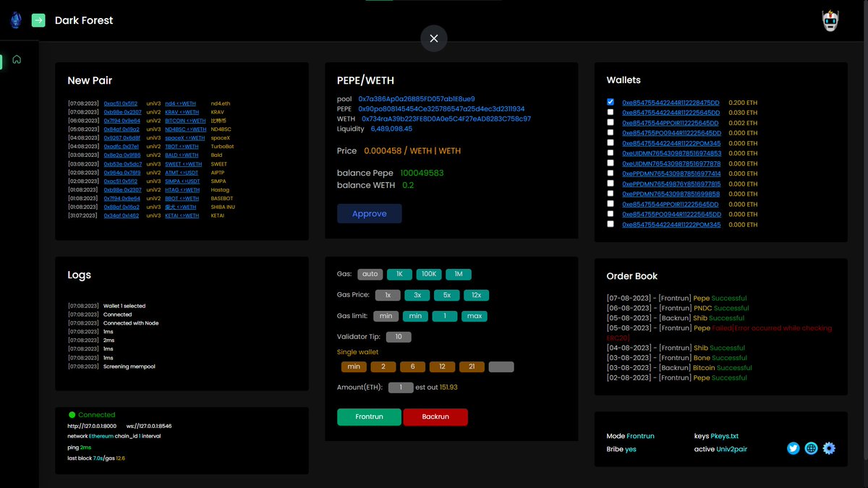Click the Pkeys.txt keys value
This screenshot has width=868, height=488.
(724, 436)
